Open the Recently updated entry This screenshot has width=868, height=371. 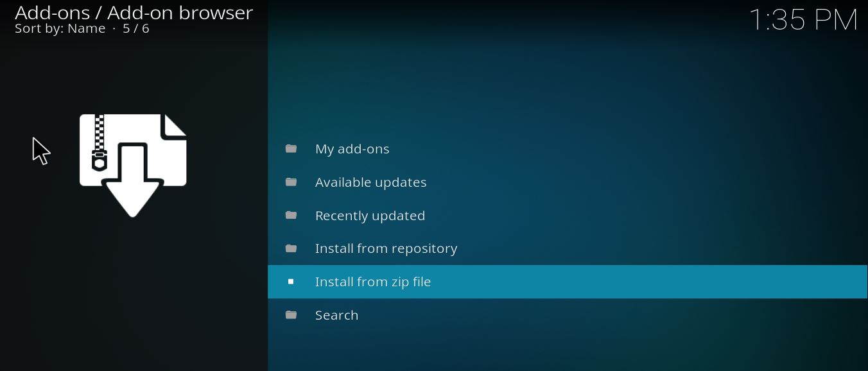(x=568, y=216)
